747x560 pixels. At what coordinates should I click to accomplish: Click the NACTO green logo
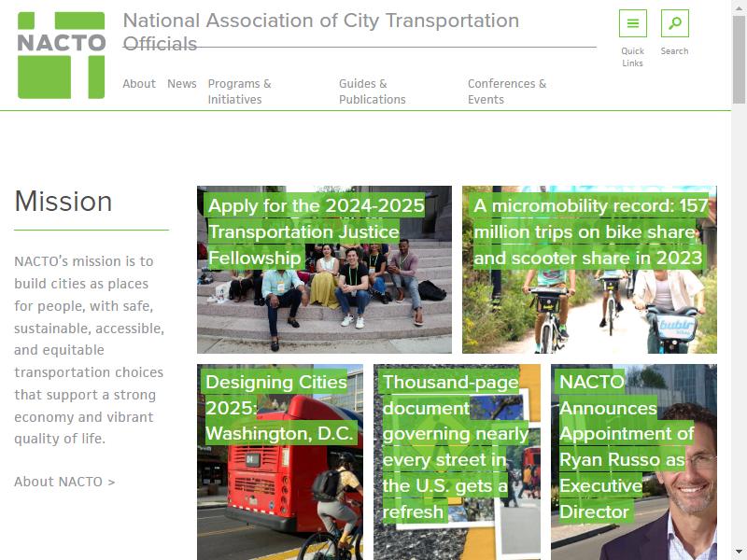[x=61, y=55]
